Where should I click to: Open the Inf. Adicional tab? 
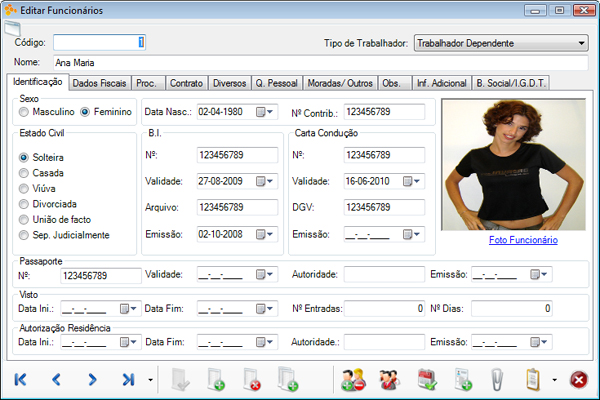pyautogui.click(x=442, y=83)
